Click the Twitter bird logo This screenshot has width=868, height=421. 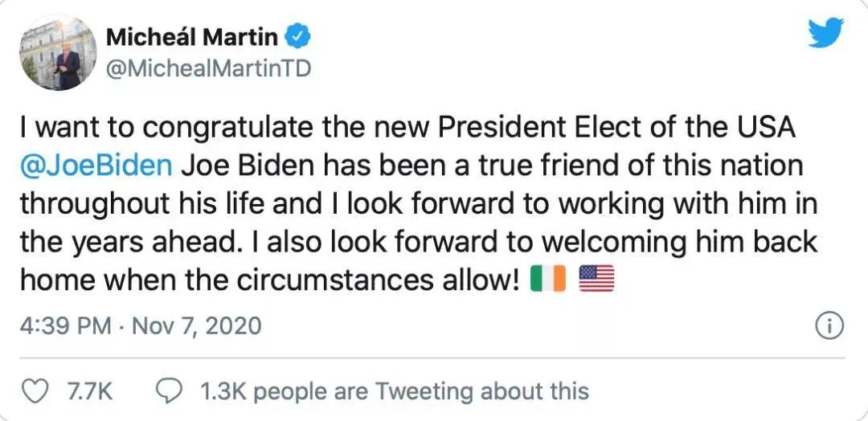click(826, 34)
